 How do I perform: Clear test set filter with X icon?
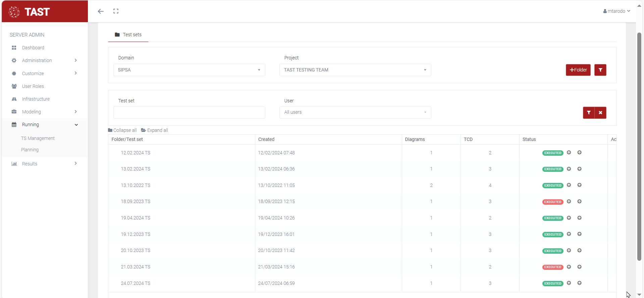600,113
